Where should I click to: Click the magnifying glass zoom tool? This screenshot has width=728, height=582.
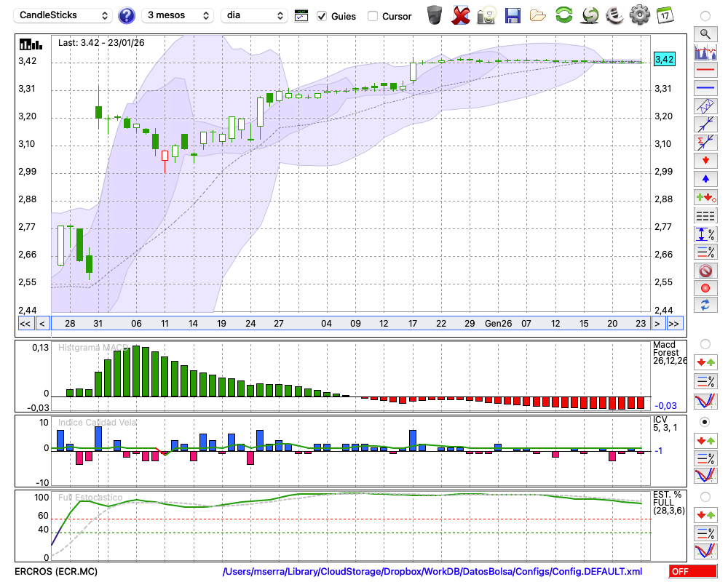click(705, 33)
